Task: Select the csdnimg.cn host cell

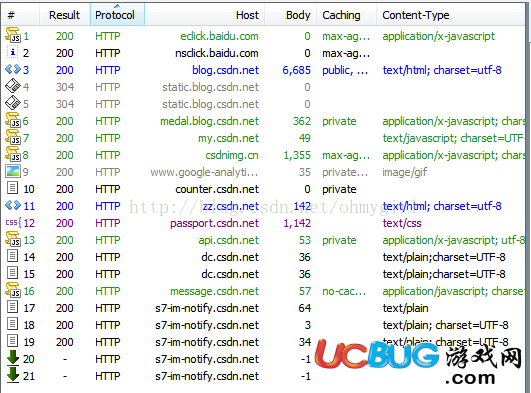Action: click(232, 155)
